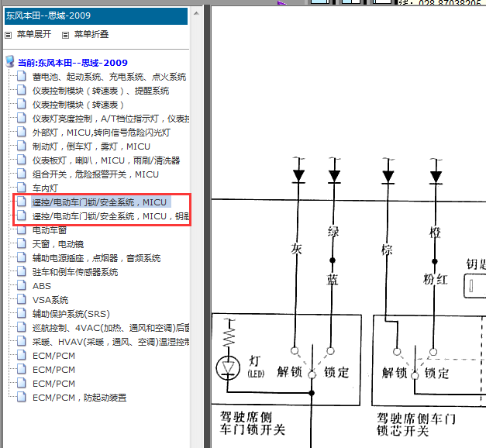Click the 东风本田--思域-2009 blue header bar
The height and width of the screenshot is (448, 486).
pyautogui.click(x=96, y=16)
